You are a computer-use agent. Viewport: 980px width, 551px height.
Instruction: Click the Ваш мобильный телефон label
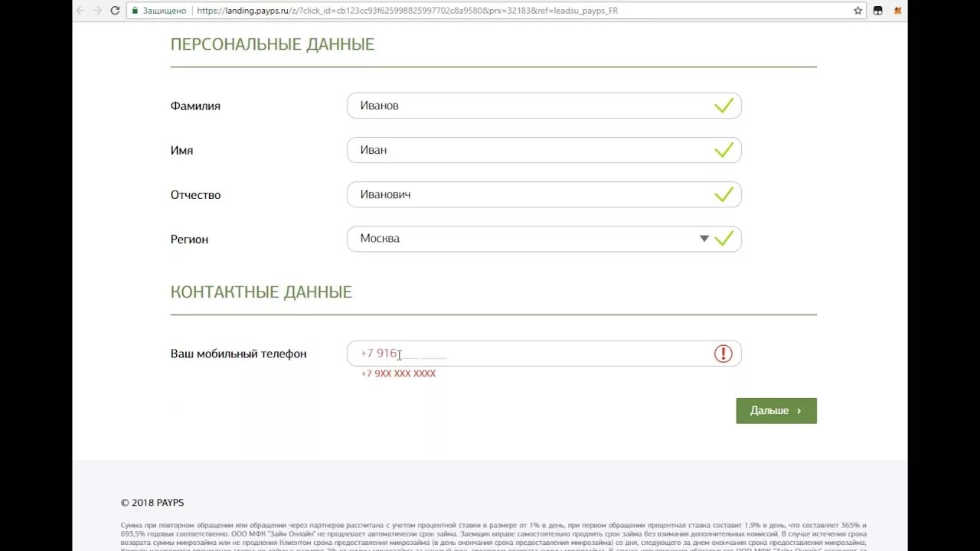point(238,354)
